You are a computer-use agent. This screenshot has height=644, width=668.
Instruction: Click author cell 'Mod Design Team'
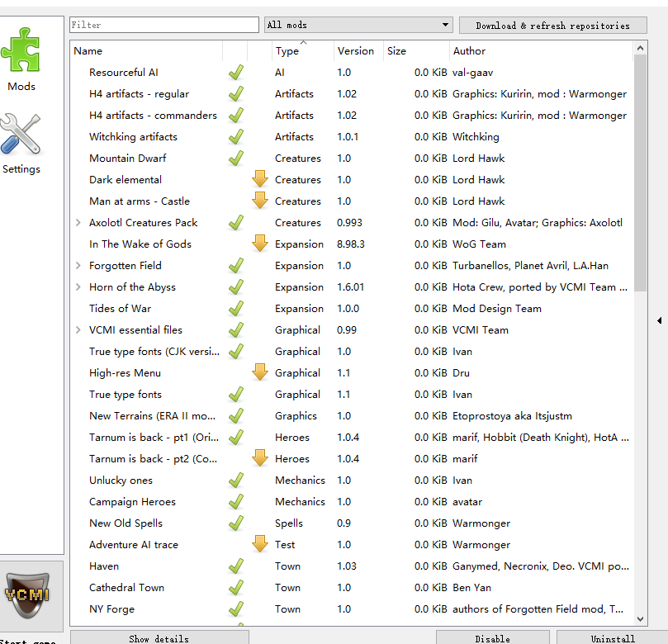(497, 308)
